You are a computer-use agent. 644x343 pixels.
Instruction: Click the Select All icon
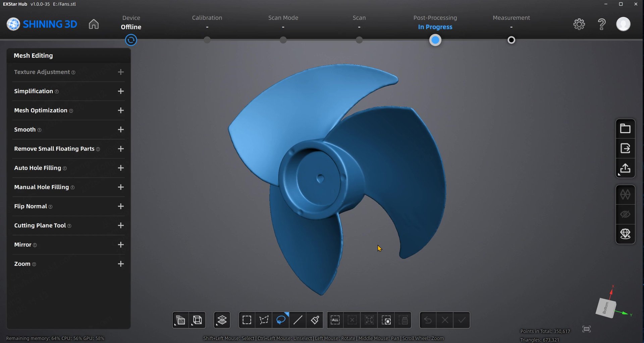[335, 320]
